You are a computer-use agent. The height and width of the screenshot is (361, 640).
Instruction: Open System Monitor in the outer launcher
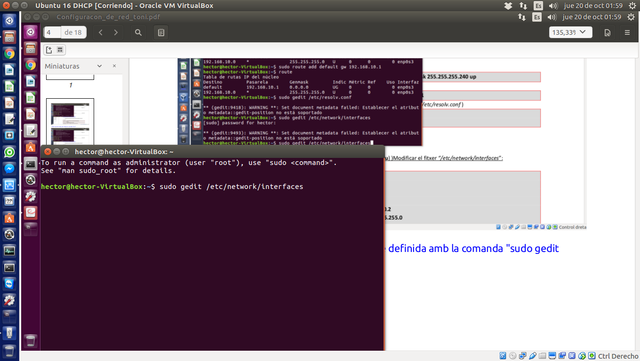pyautogui.click(x=9, y=250)
